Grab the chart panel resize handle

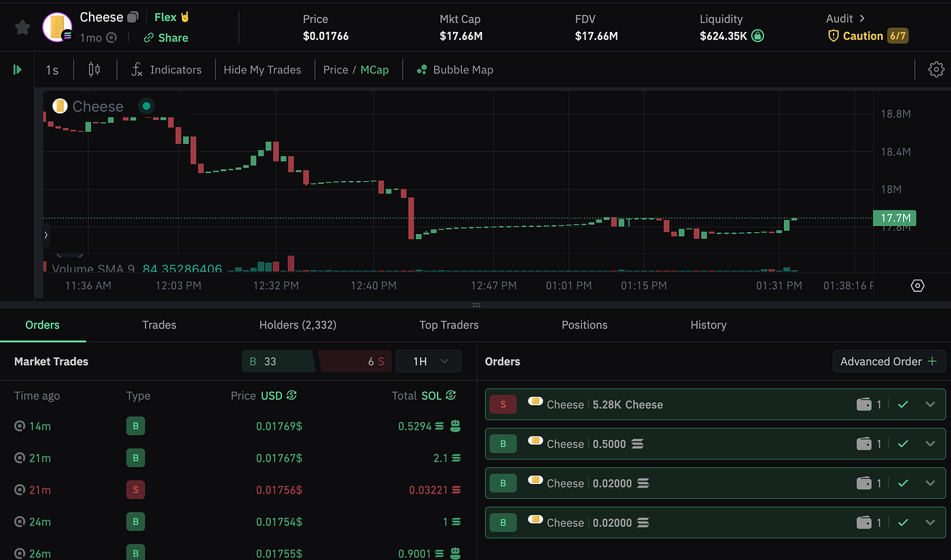[476, 305]
